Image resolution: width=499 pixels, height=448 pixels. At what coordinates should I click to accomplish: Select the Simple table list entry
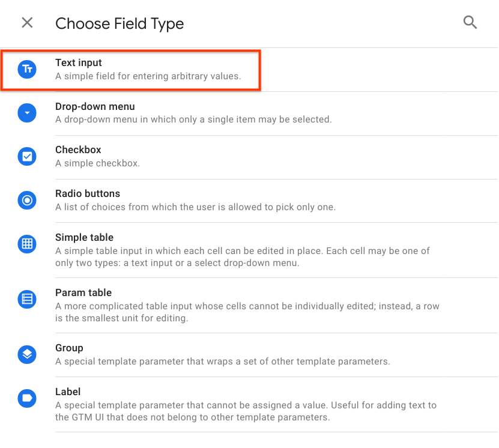click(180, 249)
